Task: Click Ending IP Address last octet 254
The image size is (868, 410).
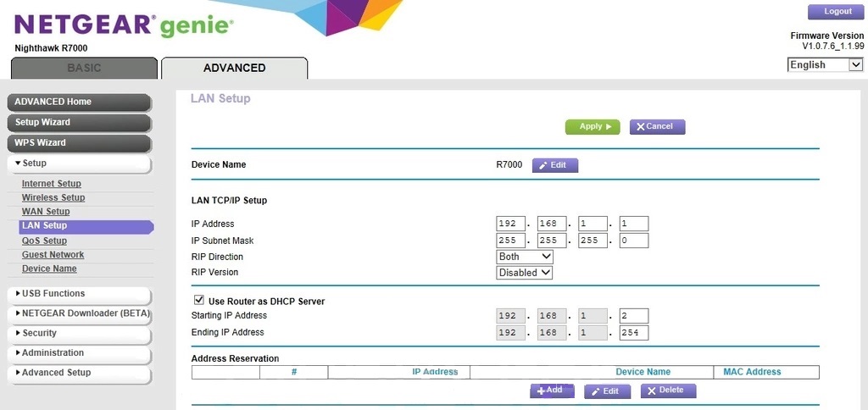Action: pyautogui.click(x=634, y=333)
